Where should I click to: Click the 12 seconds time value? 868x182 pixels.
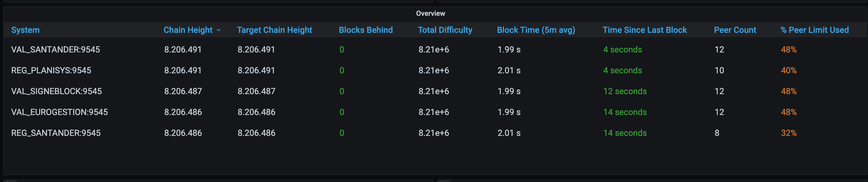pos(625,91)
